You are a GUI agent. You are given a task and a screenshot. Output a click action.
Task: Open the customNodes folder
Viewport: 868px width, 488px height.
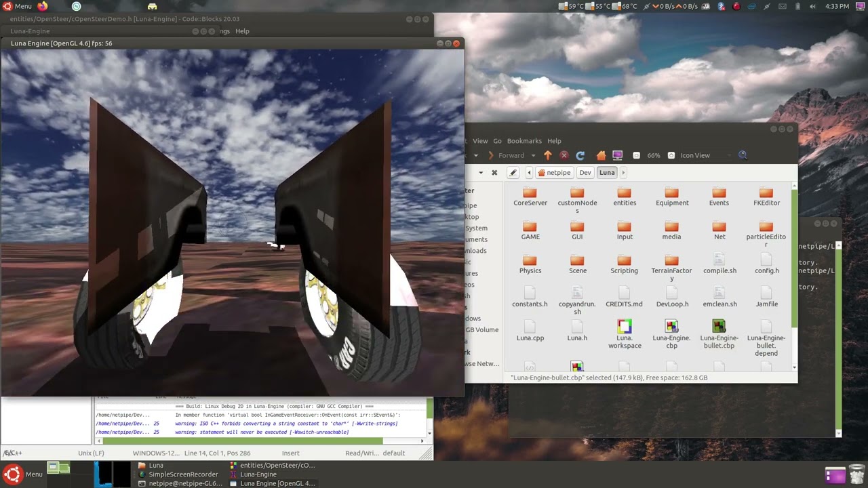point(577,201)
